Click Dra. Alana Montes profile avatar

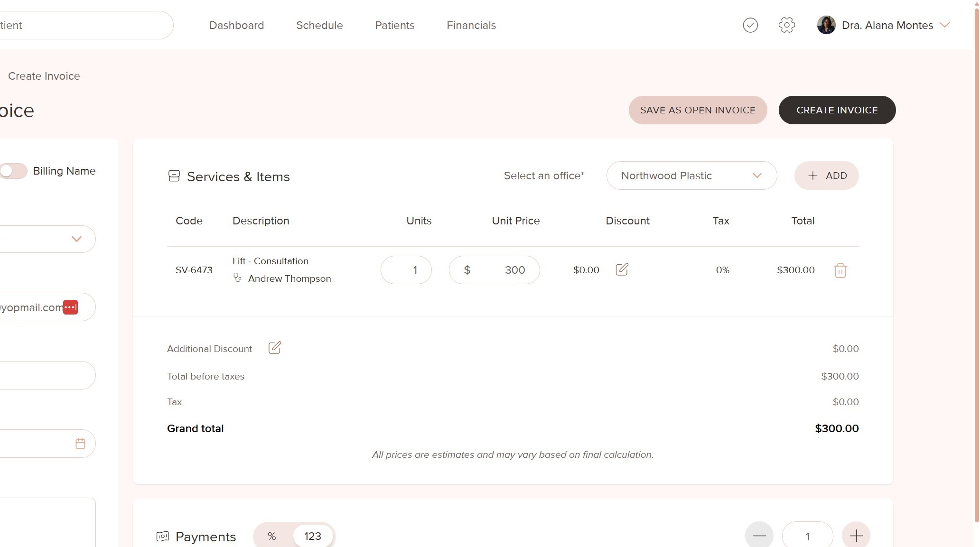pyautogui.click(x=826, y=25)
